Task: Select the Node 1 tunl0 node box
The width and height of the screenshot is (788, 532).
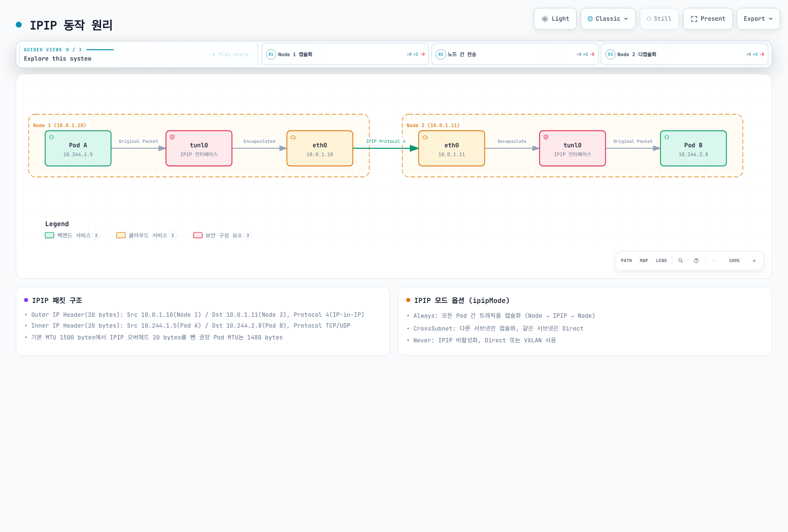Action: tap(199, 148)
